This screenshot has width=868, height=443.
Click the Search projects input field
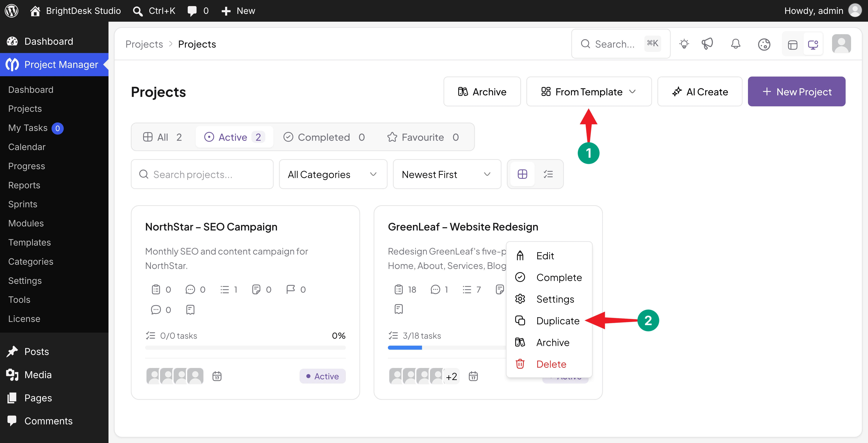202,174
